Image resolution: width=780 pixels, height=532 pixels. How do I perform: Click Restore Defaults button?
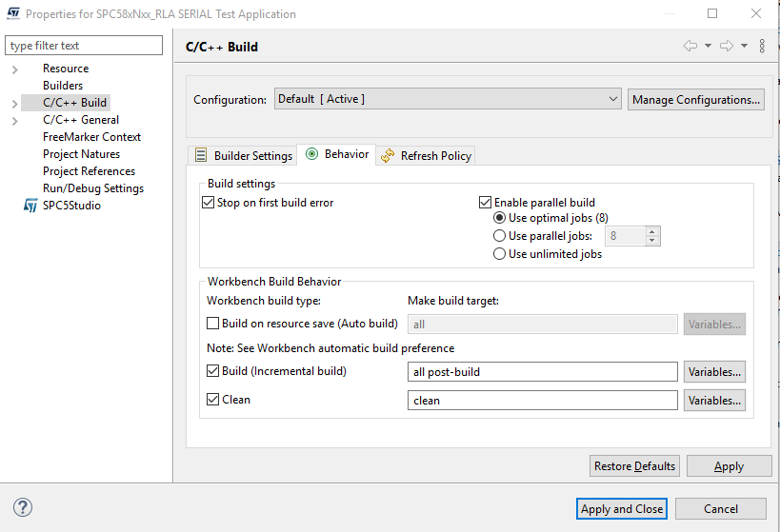click(634, 466)
